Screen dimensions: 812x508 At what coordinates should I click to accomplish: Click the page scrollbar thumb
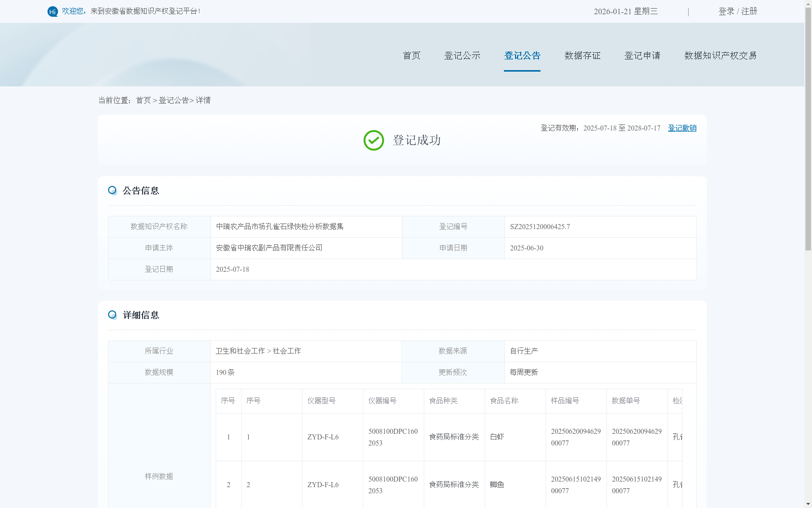(808, 129)
